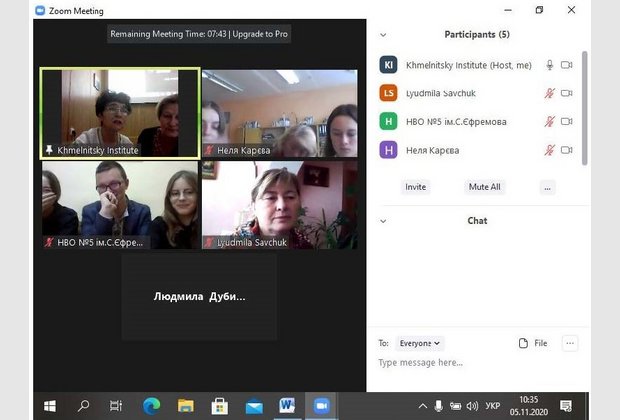Select the Людмила Дуби... no-video tile
This screenshot has width=620, height=420.
(x=199, y=297)
